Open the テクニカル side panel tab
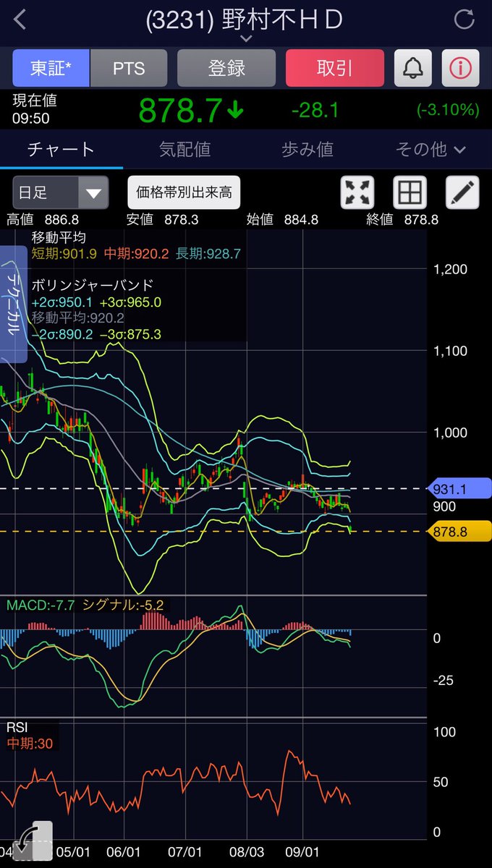The height and width of the screenshot is (868, 492). [14, 304]
